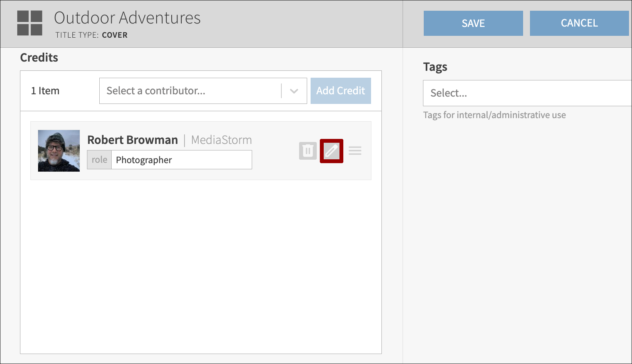
Task: Click the Add Credit button
Action: (x=340, y=91)
